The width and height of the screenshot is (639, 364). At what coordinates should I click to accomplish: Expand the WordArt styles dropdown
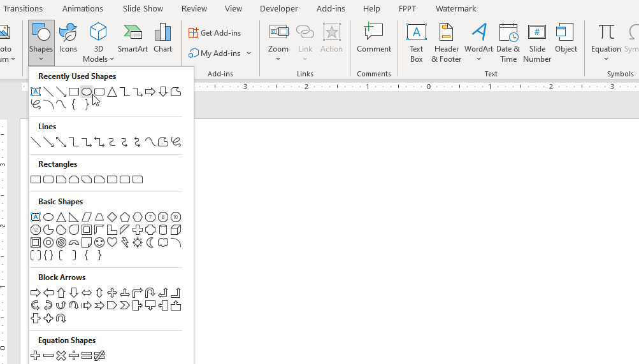478,59
